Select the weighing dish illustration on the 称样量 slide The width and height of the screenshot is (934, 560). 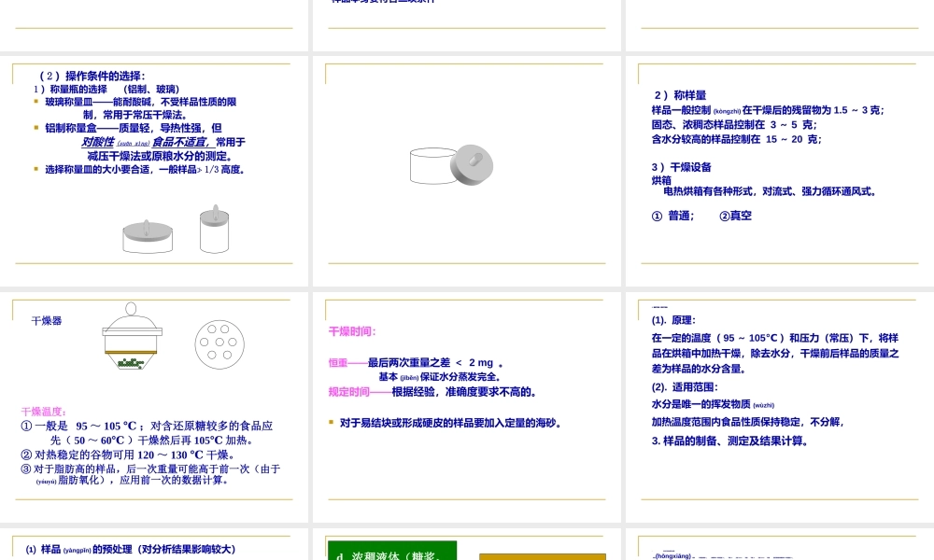tap(451, 165)
